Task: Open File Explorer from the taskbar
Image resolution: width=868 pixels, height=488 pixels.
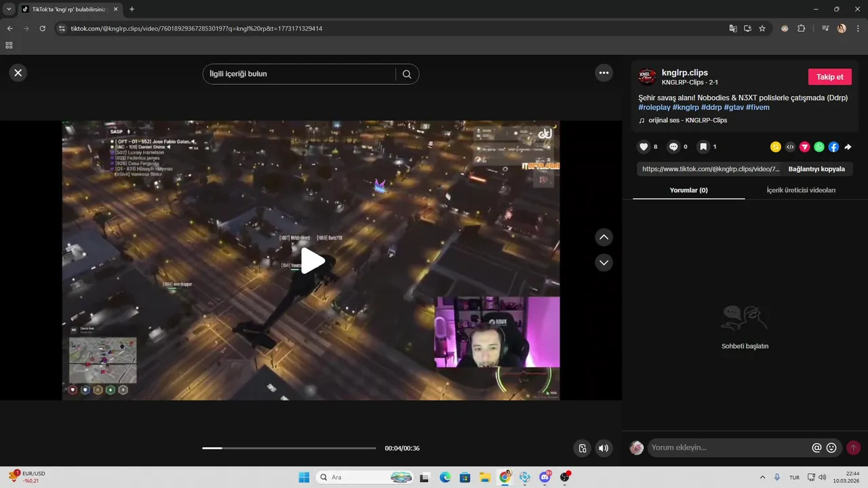Action: (x=484, y=477)
